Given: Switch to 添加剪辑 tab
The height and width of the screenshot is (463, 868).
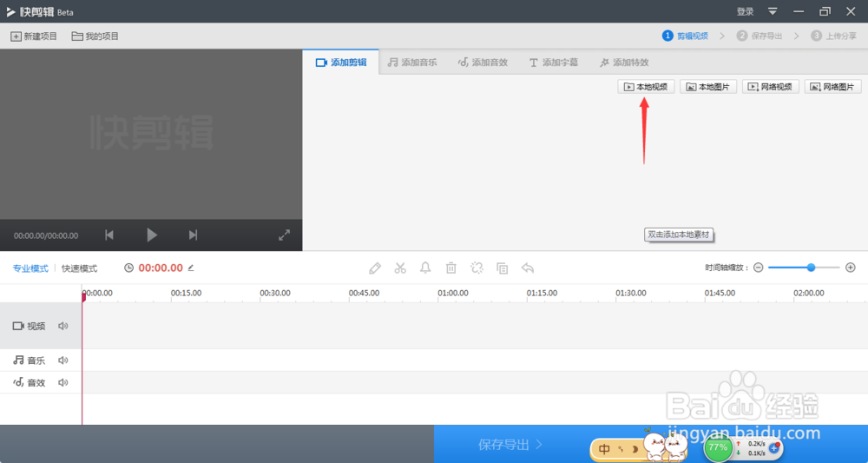Looking at the screenshot, I should (341, 63).
